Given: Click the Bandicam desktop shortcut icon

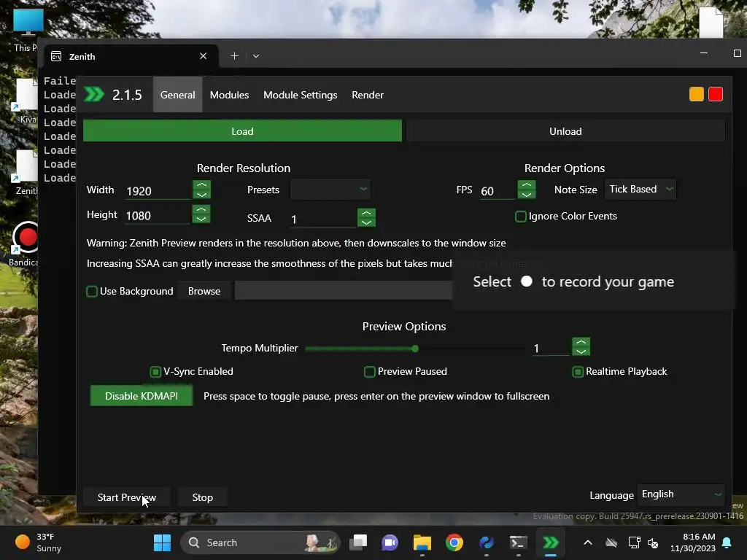Looking at the screenshot, I should point(26,238).
